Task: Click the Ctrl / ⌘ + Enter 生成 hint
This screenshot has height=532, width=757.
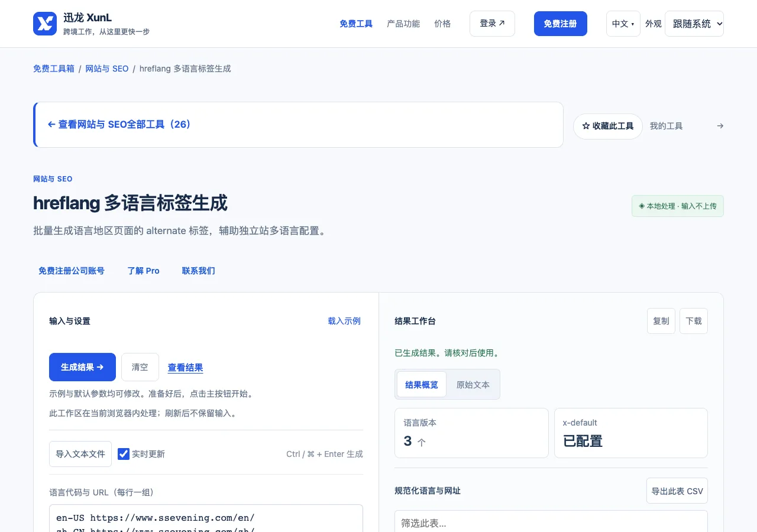Action: tap(325, 454)
